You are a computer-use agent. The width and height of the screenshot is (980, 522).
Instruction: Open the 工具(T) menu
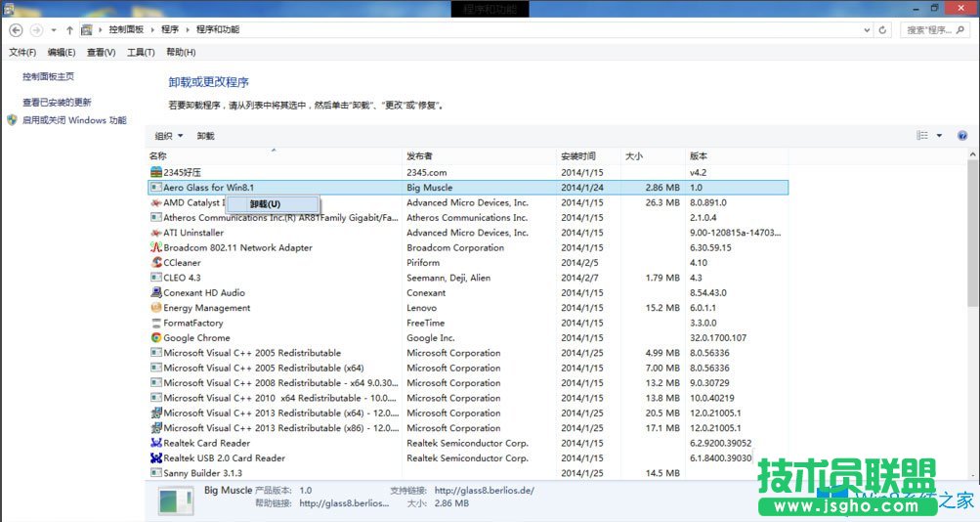[141, 52]
